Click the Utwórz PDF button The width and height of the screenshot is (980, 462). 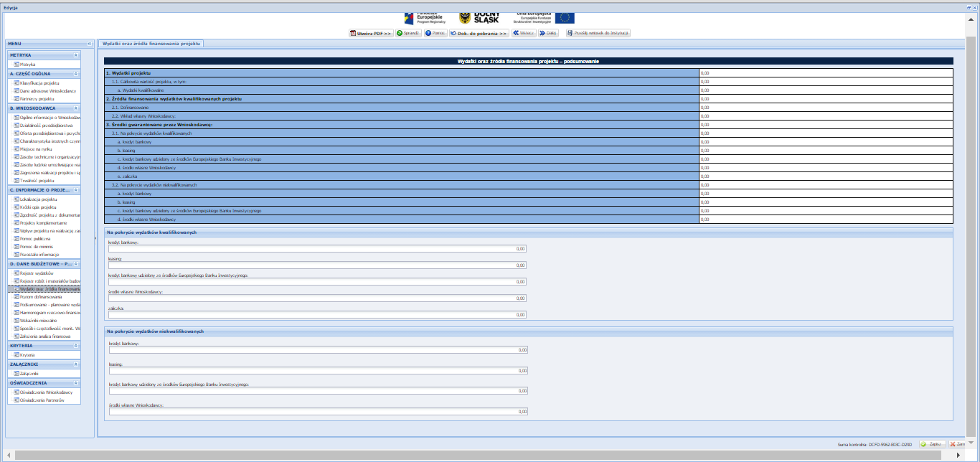coord(370,33)
